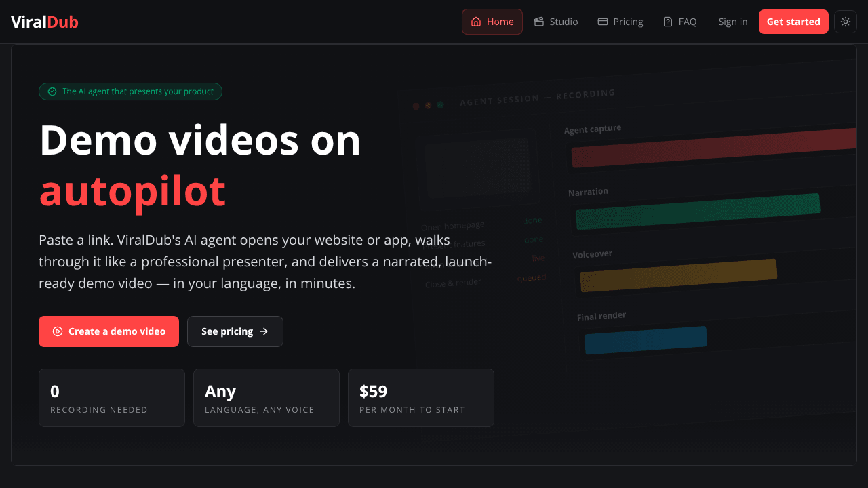Click the green Narration track bar
The width and height of the screenshot is (868, 488).
[698, 211]
